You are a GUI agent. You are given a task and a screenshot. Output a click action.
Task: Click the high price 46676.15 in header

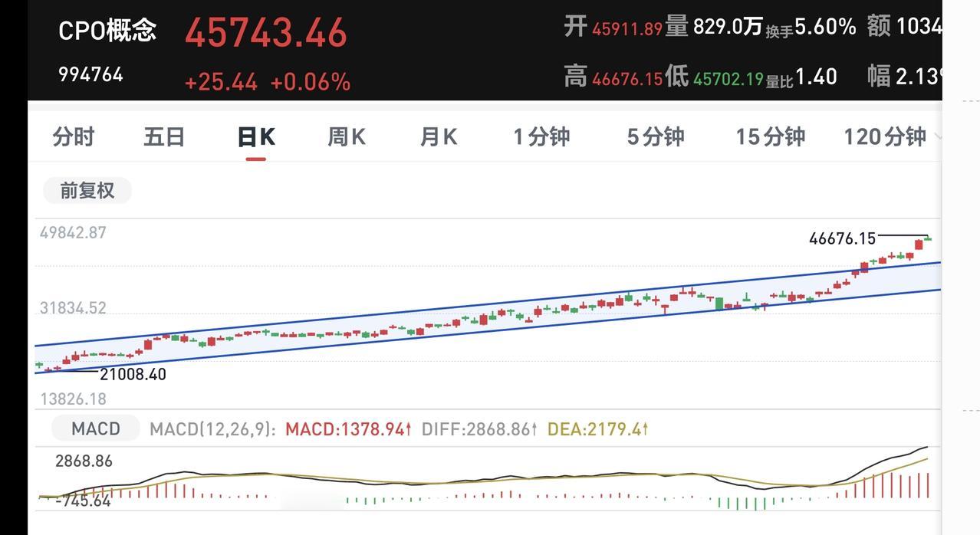[x=627, y=78]
